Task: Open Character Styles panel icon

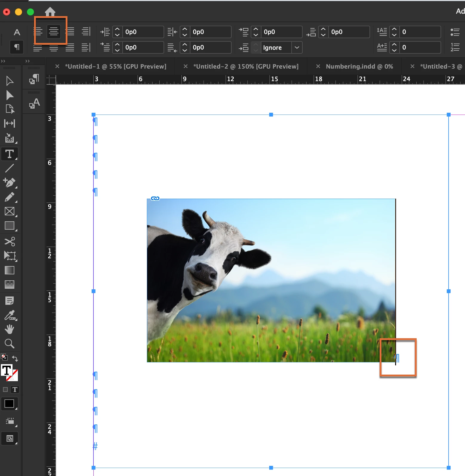Action: [34, 103]
